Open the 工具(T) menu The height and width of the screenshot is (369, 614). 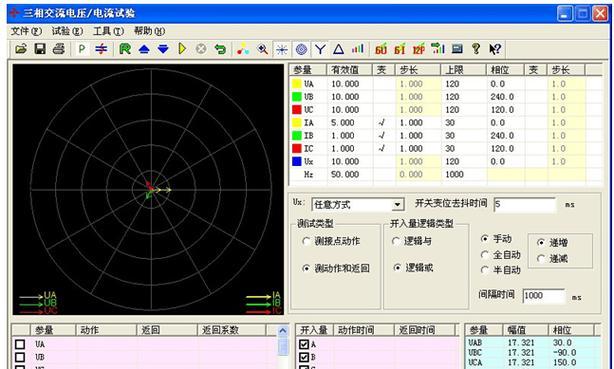click(x=108, y=31)
